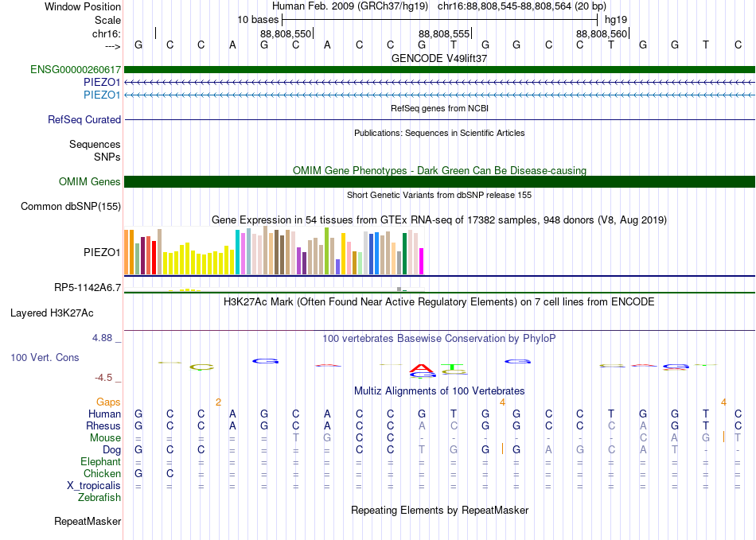
Task: Click the Zebrafish species label
Action: [x=100, y=498]
